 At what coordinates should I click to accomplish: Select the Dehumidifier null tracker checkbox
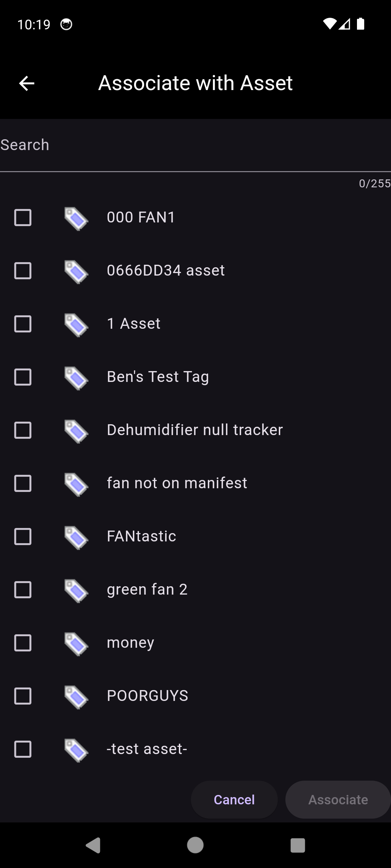point(23,430)
